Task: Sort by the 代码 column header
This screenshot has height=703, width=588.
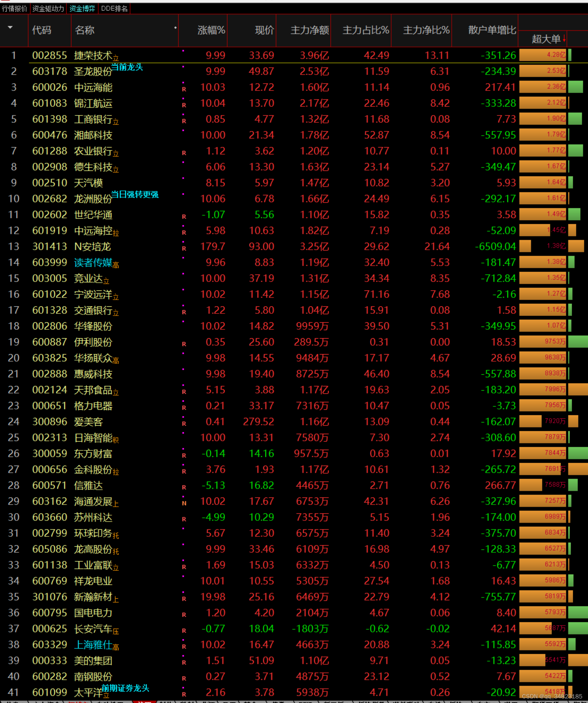Action: (x=42, y=30)
